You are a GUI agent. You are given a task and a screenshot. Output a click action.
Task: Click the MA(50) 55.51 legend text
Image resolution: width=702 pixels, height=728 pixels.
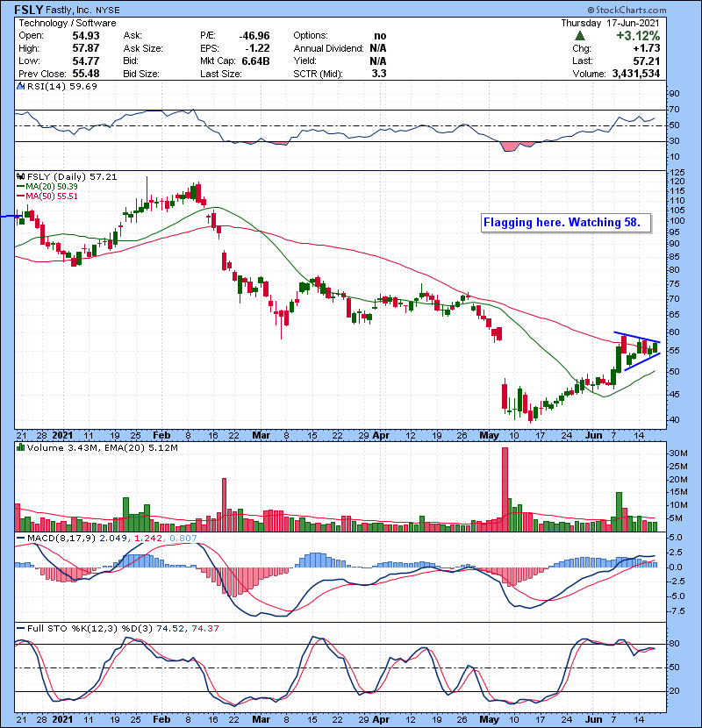[52, 196]
